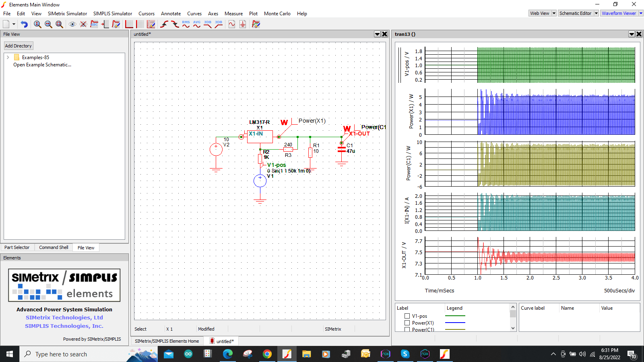Select the RMS measurement tool
Viewport: 644px width, 362px height.
[186, 24]
